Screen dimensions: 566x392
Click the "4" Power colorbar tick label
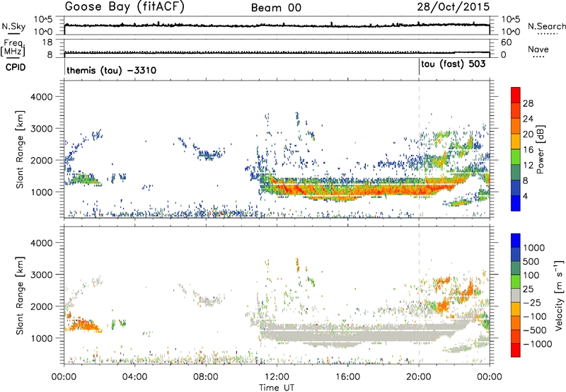point(525,196)
